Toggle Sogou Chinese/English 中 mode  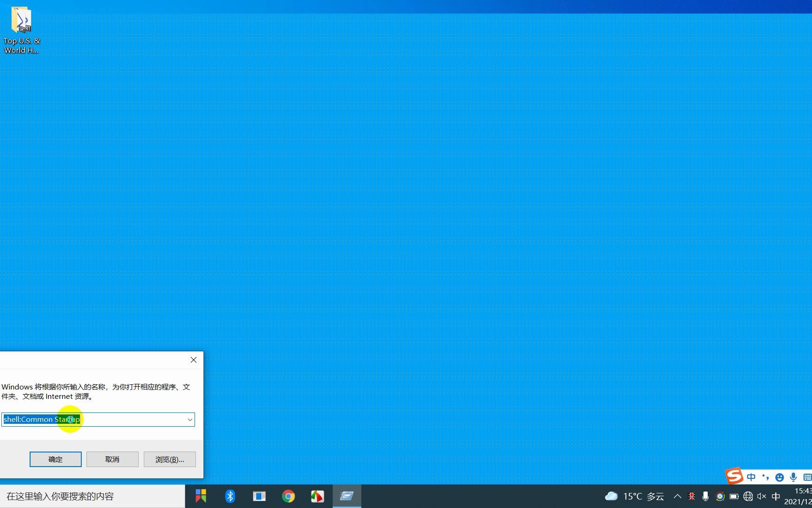click(x=751, y=477)
